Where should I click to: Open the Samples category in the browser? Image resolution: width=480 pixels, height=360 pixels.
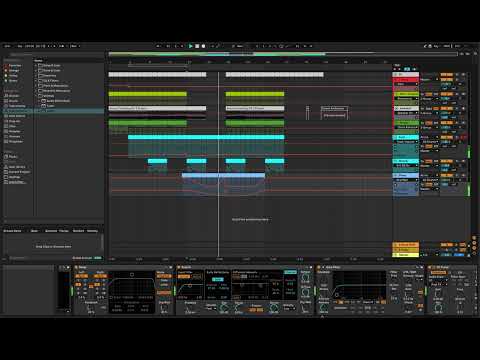click(12, 131)
